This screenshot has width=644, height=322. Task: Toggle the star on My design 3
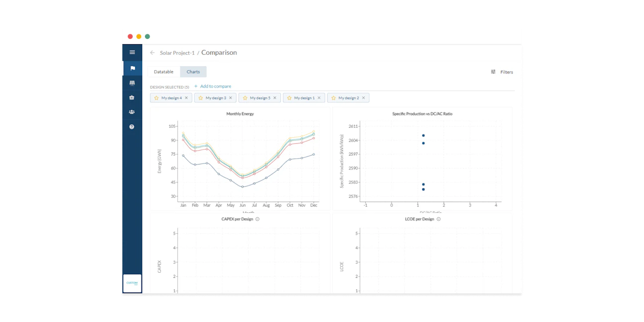201,98
